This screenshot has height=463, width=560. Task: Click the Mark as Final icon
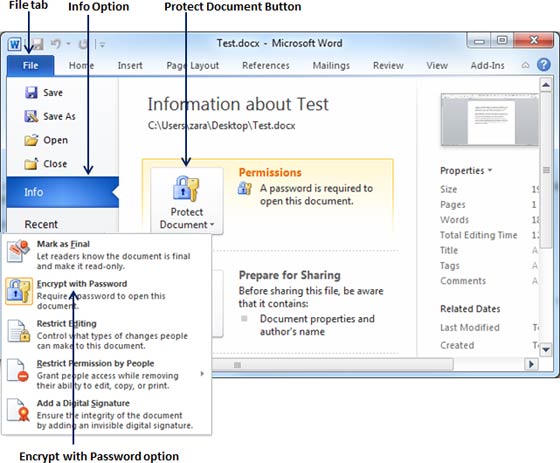click(18, 251)
